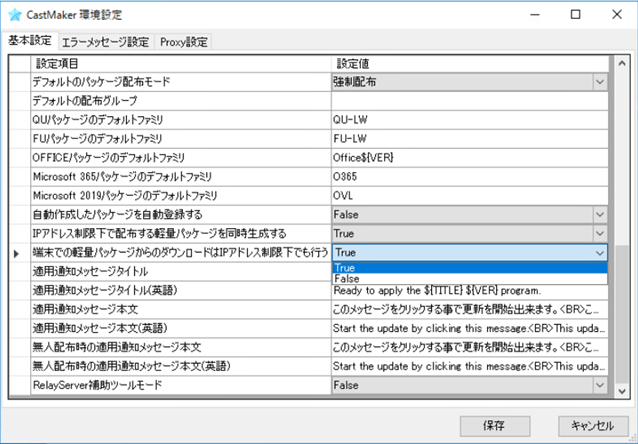Image resolution: width=638 pixels, height=444 pixels.
Task: Expand the IPアドレス制限下で配布する軽量パッケージ dropdown arrow
Action: pyautogui.click(x=599, y=234)
